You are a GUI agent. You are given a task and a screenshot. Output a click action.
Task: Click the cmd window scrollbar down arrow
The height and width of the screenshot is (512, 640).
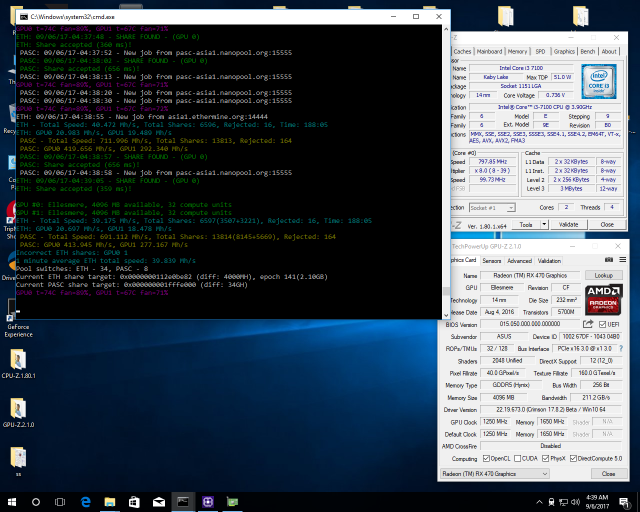coord(447,314)
